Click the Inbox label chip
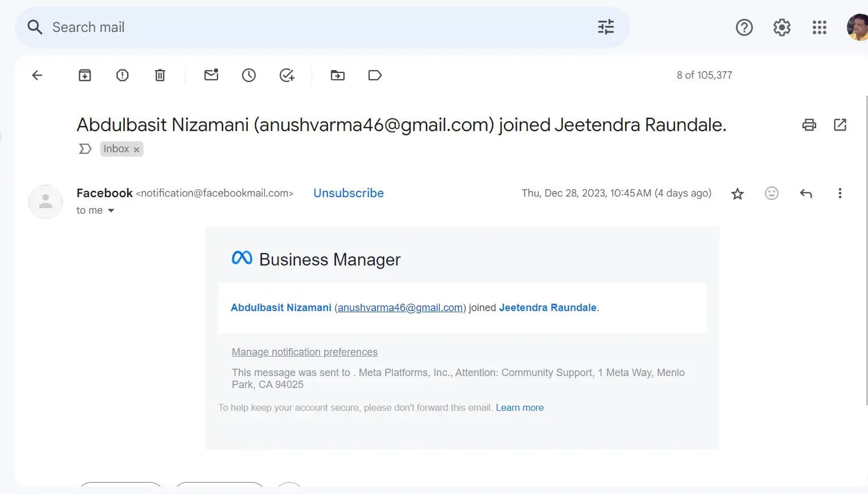Screen dimensions: 868x494 116,149
